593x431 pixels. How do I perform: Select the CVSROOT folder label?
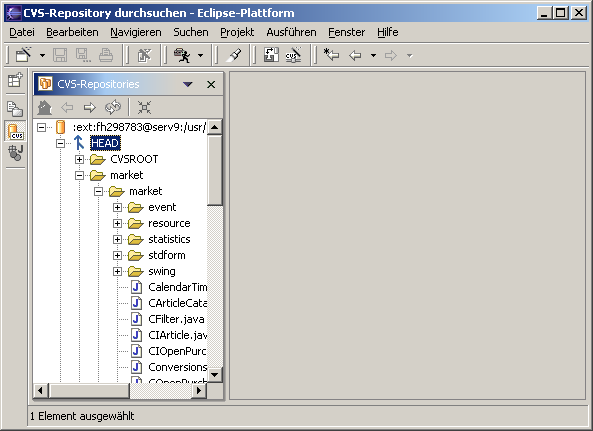click(134, 159)
